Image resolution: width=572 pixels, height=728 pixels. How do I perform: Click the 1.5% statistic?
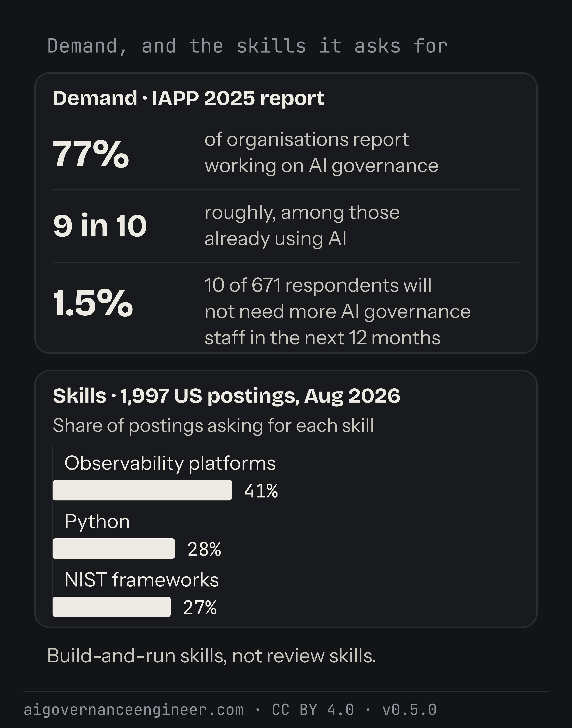point(93,303)
